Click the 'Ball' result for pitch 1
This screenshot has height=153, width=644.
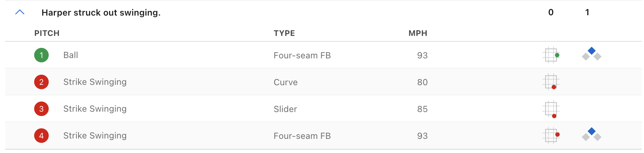(x=71, y=55)
